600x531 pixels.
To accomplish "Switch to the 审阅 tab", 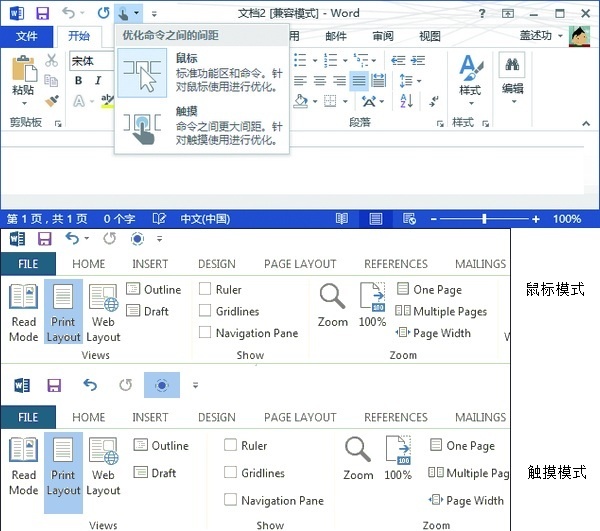I will click(x=383, y=36).
